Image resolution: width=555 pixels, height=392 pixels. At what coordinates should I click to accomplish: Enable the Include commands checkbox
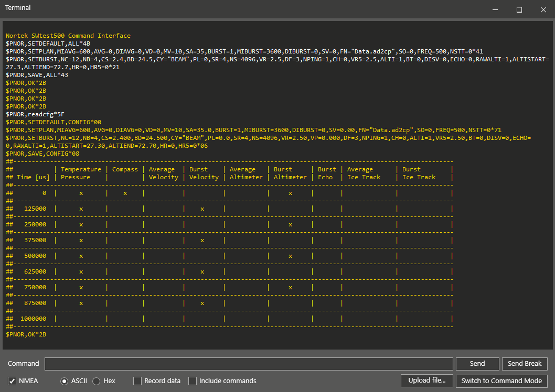(193, 380)
